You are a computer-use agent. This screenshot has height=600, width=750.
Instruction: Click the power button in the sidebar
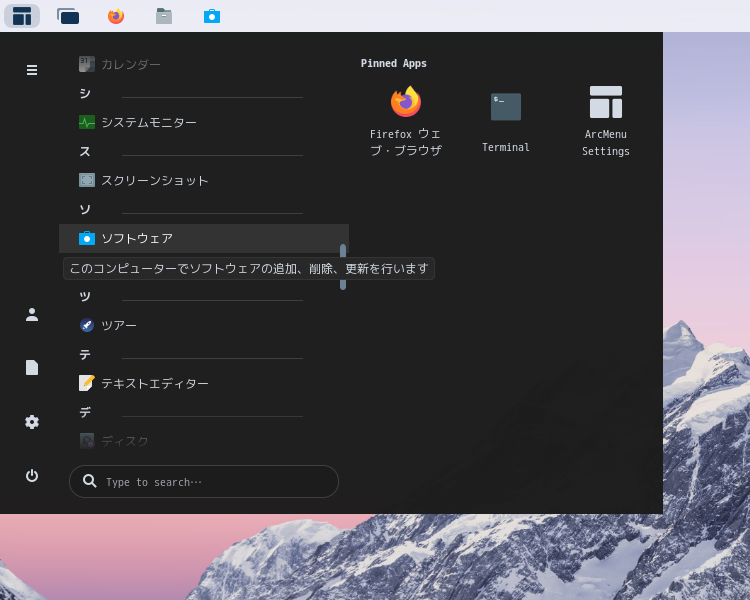32,476
